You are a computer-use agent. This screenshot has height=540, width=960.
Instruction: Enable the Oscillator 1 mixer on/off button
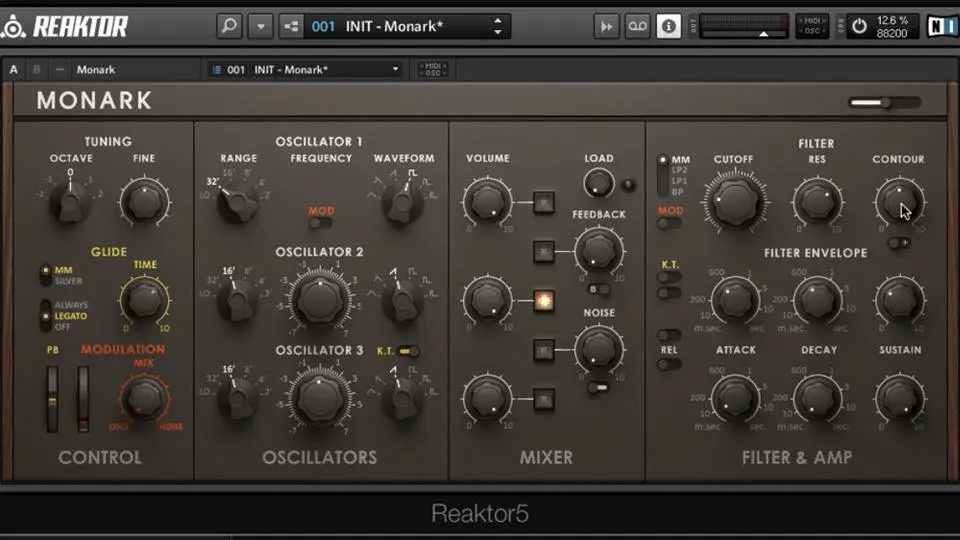(x=544, y=202)
